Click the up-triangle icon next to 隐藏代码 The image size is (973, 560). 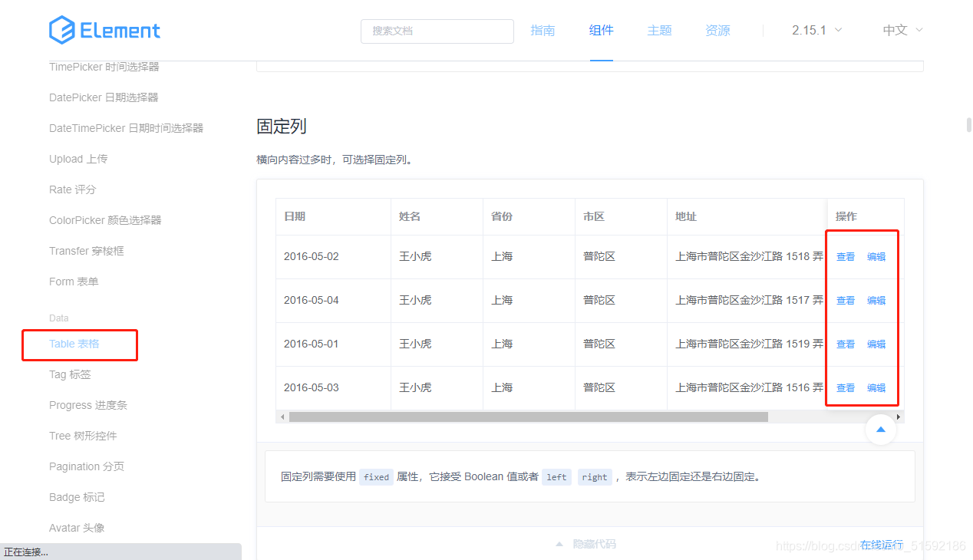tap(559, 543)
